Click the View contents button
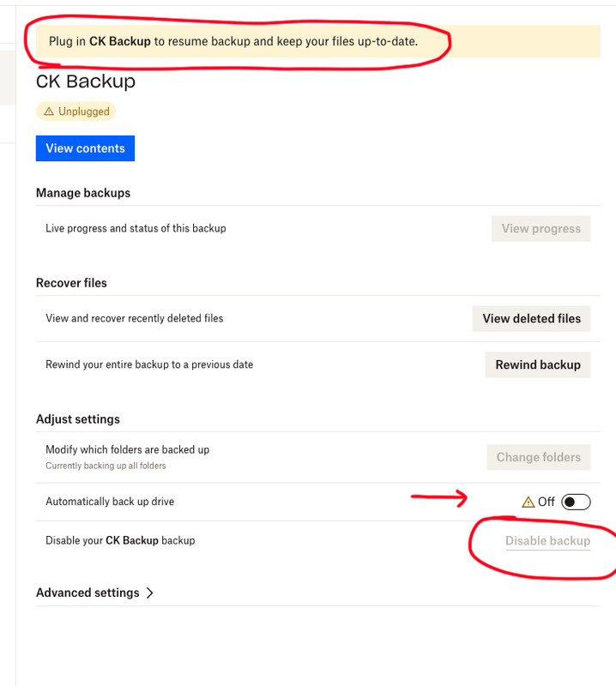This screenshot has width=616, height=686. coord(85,148)
